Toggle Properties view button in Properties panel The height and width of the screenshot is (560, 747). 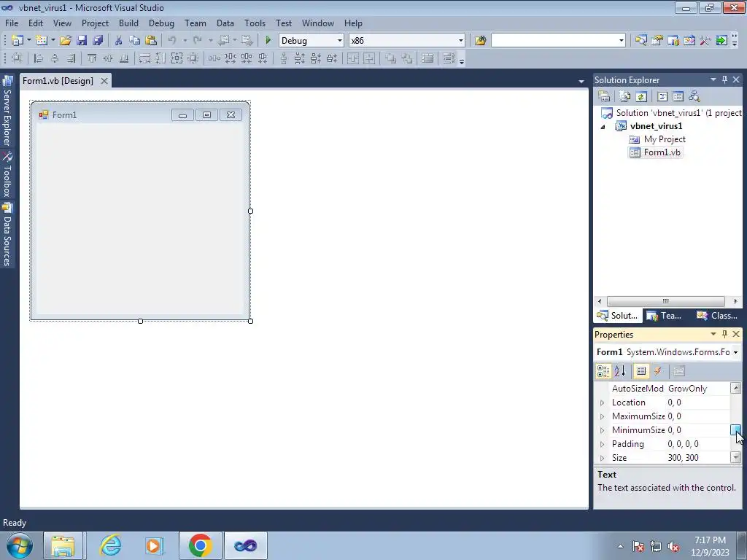coord(641,371)
